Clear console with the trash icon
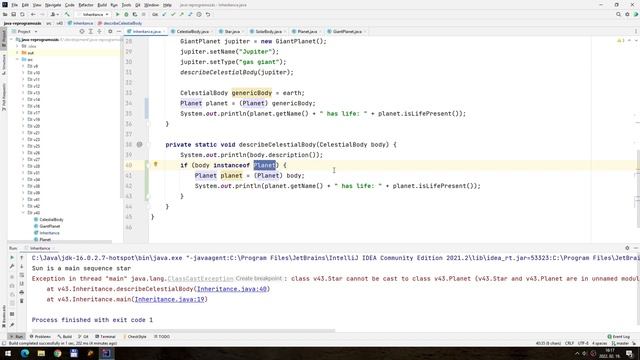 point(22,301)
